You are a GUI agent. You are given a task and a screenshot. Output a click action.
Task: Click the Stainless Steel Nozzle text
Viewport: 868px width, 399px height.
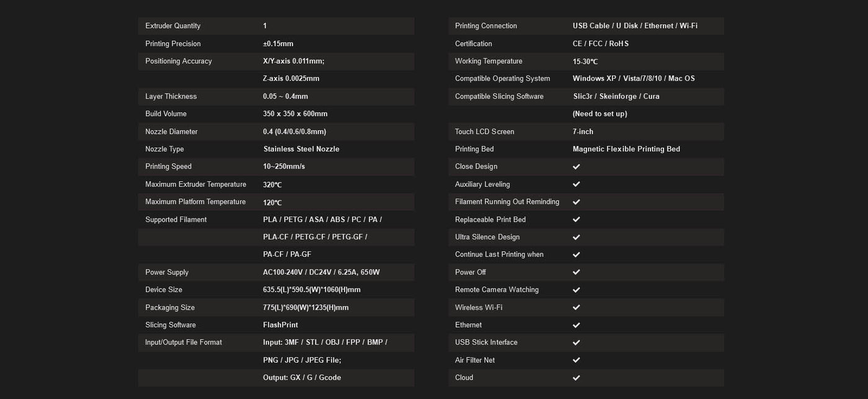click(301, 150)
